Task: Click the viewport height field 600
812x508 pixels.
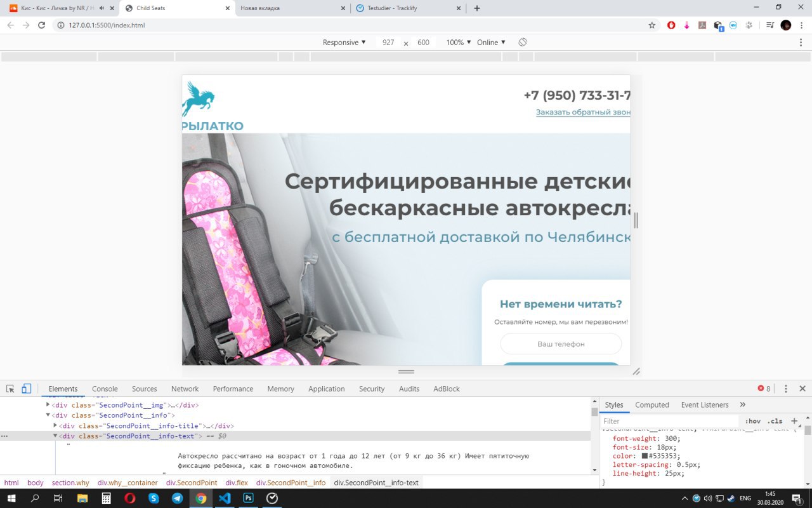Action: [423, 42]
